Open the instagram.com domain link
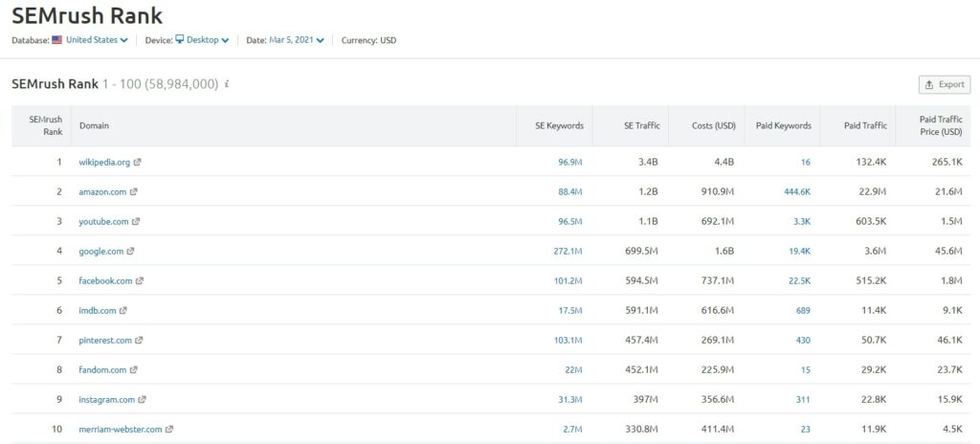 [107, 400]
